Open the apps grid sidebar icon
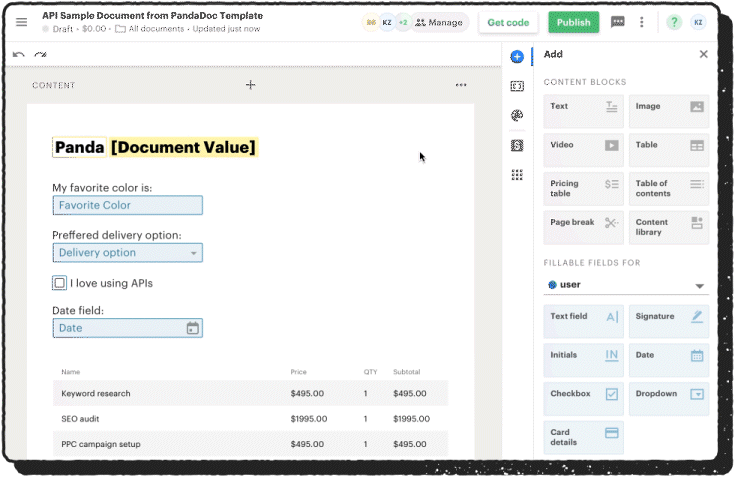Screen dimensions: 735x477 (x=517, y=175)
